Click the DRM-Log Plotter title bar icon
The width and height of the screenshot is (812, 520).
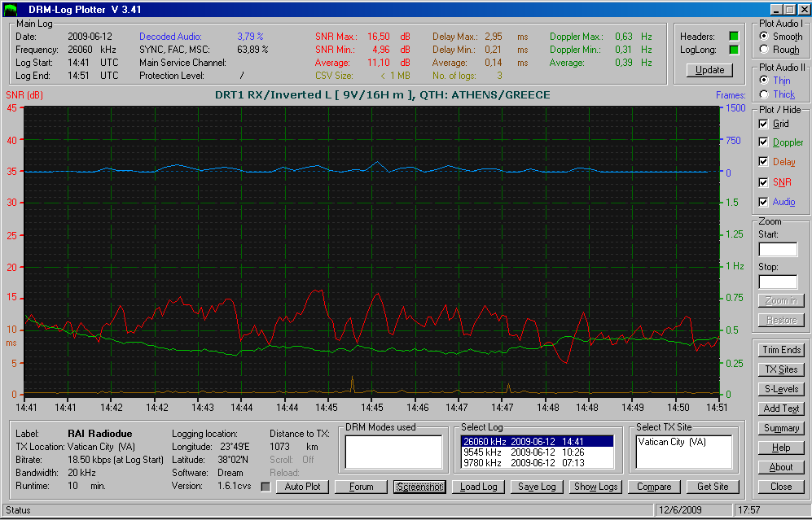11,9
